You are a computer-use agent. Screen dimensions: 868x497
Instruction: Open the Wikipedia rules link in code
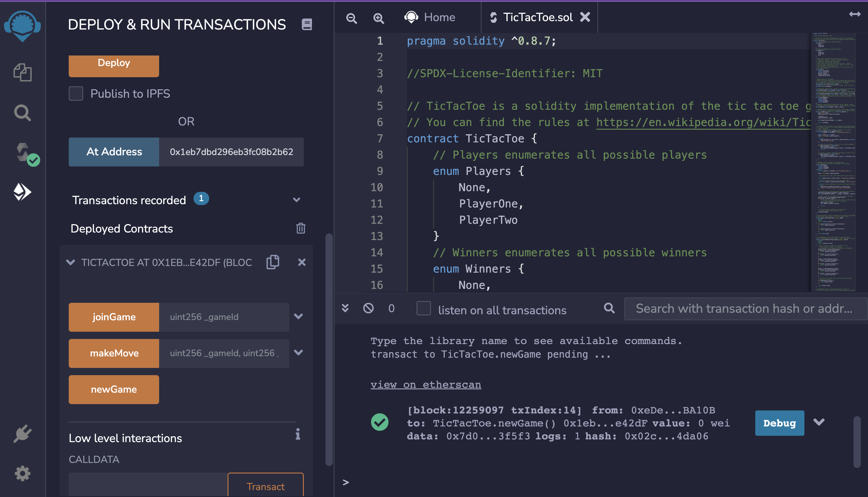[704, 122]
